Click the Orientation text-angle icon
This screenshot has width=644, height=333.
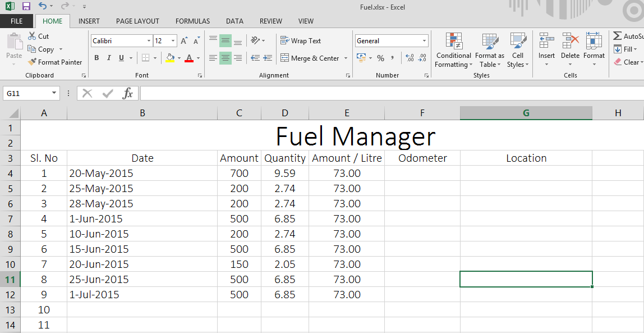[255, 40]
